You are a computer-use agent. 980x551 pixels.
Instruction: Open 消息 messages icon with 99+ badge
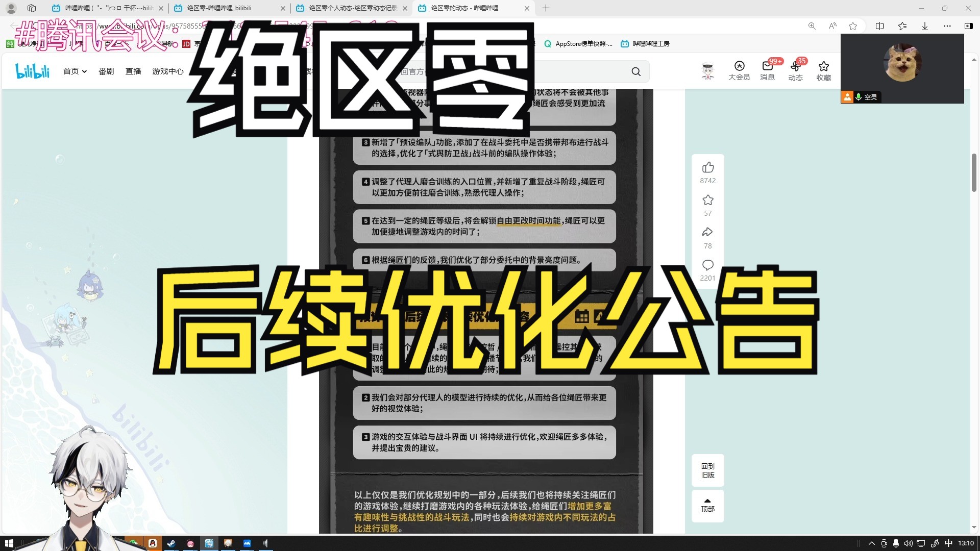767,71
